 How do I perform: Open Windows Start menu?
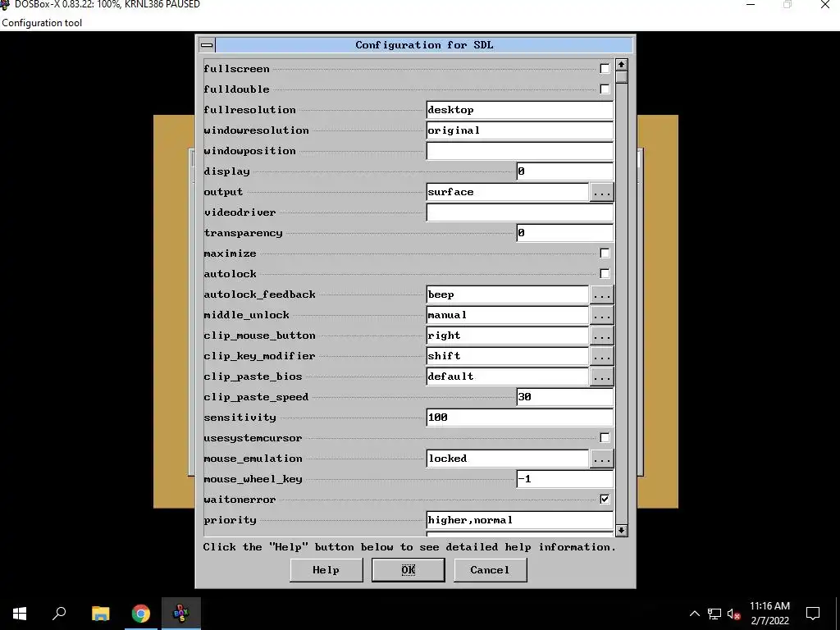pos(20,614)
